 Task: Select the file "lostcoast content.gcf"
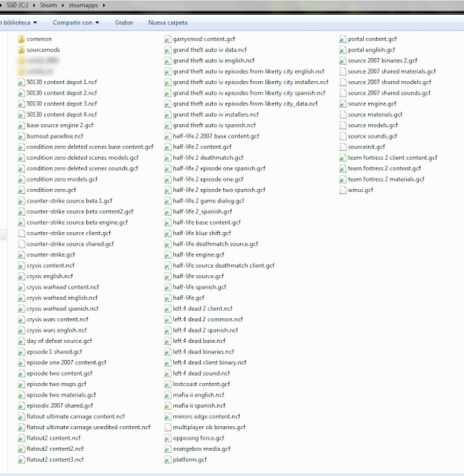tap(202, 385)
